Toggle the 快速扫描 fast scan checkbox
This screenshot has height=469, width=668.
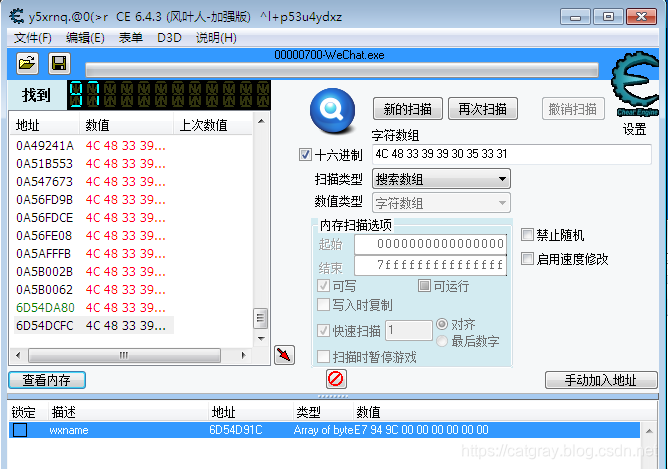click(323, 330)
